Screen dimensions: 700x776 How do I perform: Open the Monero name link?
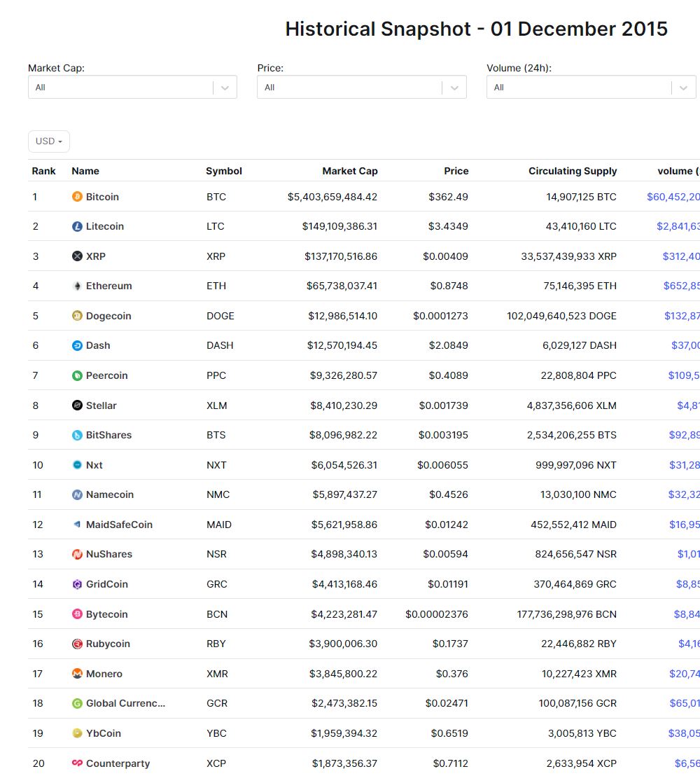(x=104, y=674)
